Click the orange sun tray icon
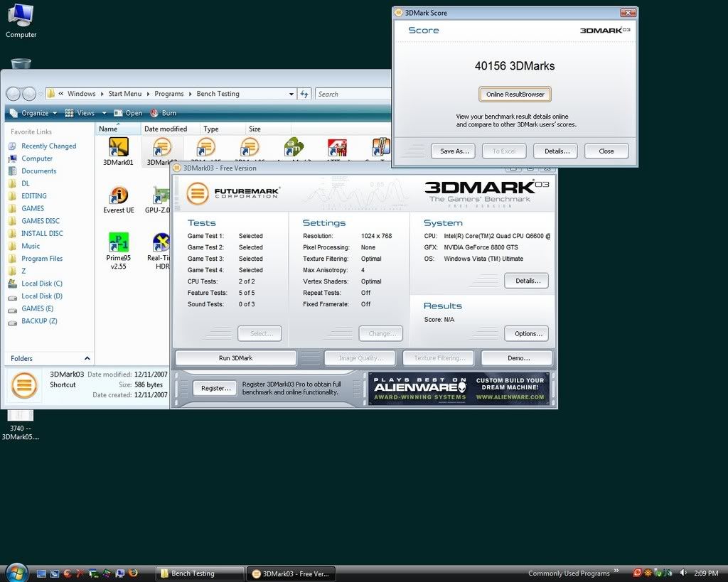 click(648, 573)
